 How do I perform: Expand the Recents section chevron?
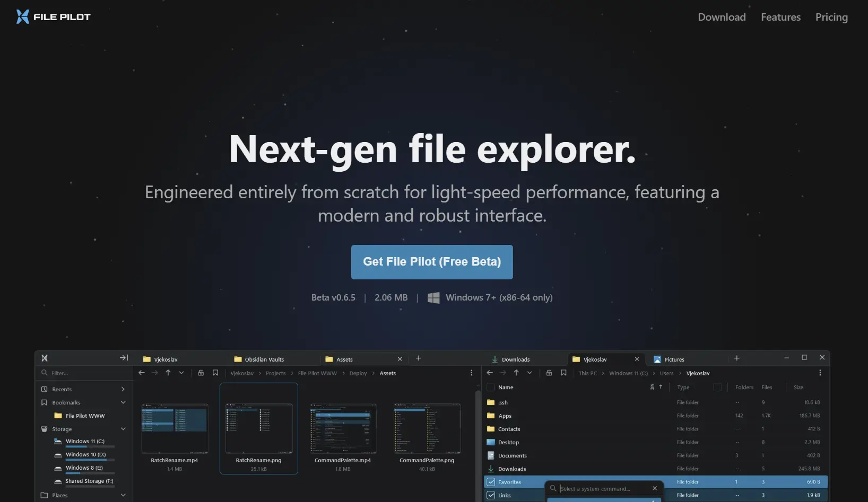[x=123, y=389]
